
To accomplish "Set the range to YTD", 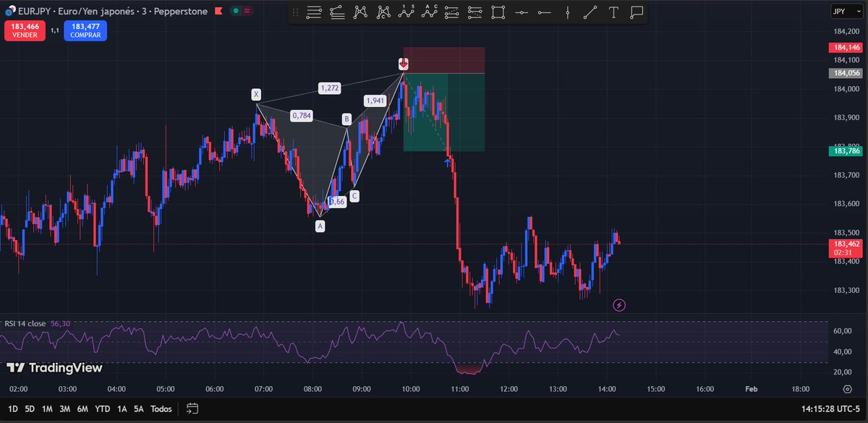I will pos(102,409).
